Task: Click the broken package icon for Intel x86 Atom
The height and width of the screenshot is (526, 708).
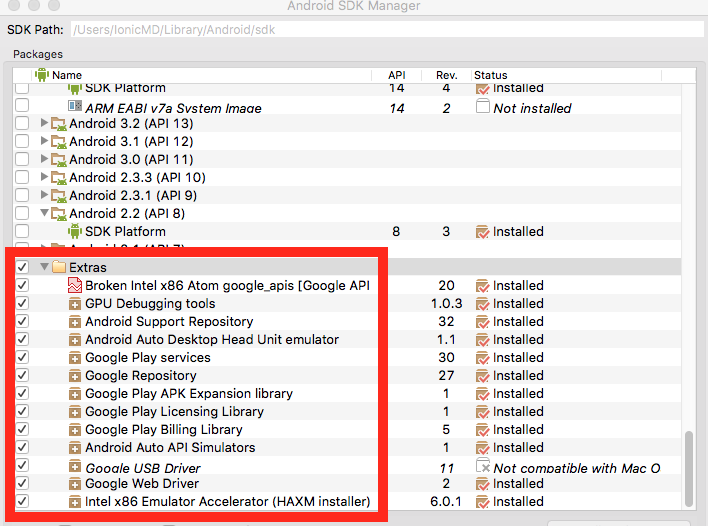Action: [75, 286]
